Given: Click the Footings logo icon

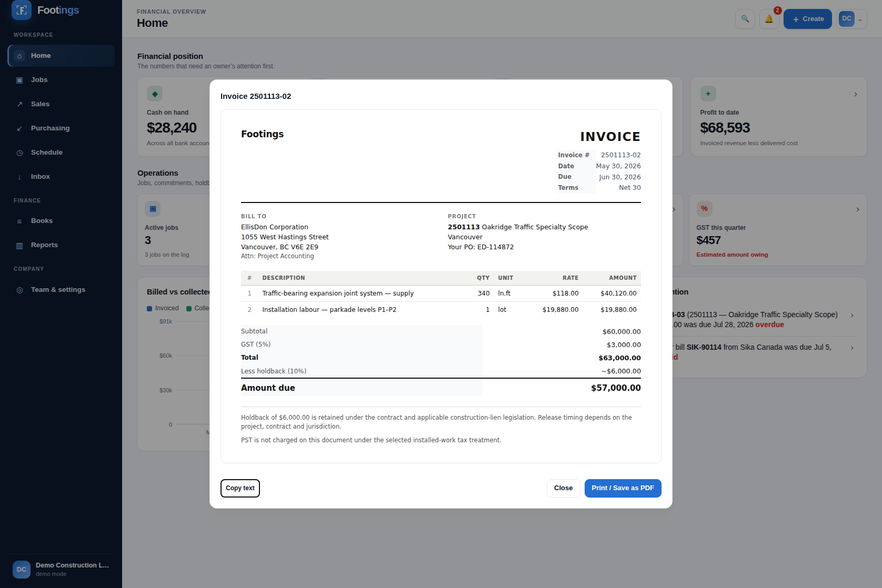Looking at the screenshot, I should tap(22, 10).
